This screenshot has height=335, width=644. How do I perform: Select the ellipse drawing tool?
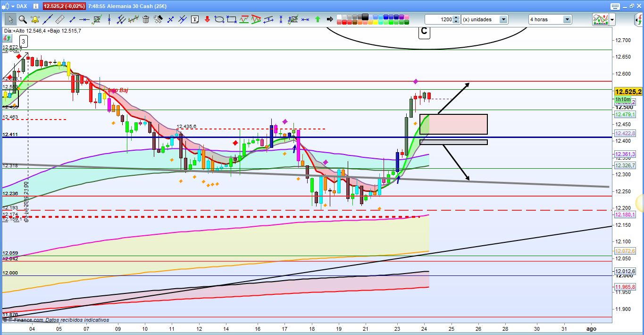coord(219,19)
